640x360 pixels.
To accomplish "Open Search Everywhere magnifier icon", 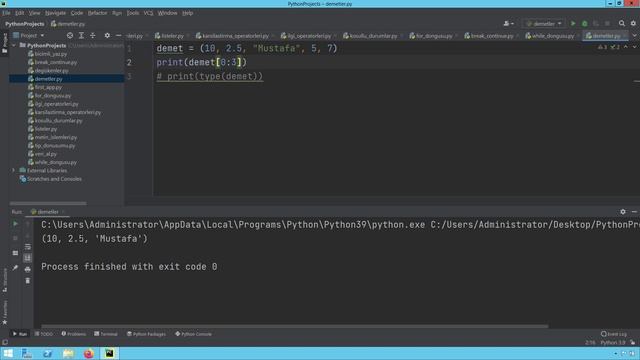I will [622, 24].
